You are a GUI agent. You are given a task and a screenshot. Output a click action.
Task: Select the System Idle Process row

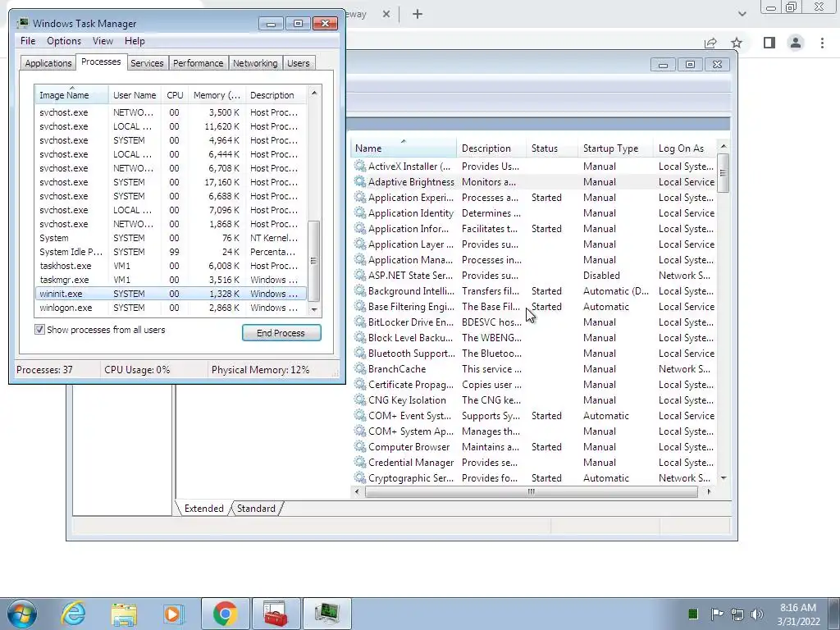point(171,252)
